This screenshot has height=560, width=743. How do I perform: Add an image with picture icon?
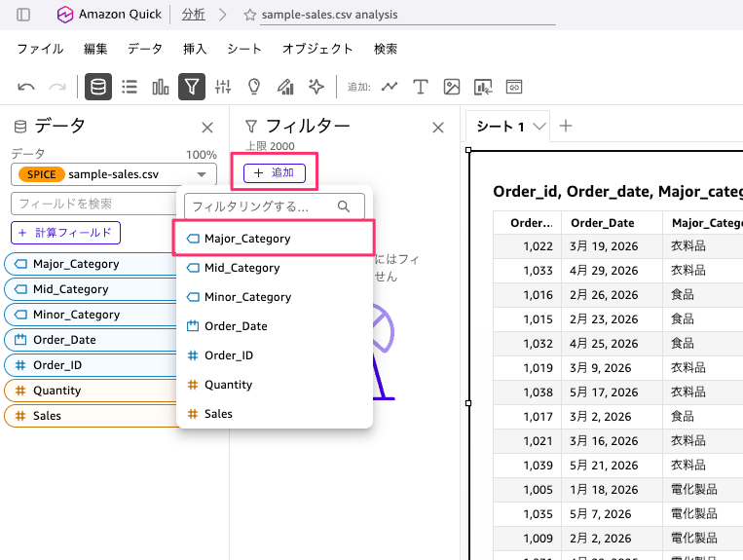[x=452, y=87]
